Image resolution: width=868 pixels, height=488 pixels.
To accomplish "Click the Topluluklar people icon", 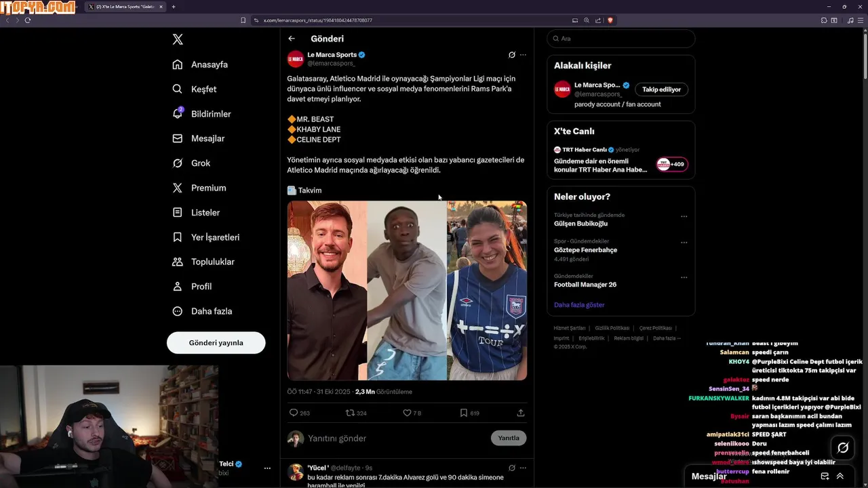I will tap(178, 262).
